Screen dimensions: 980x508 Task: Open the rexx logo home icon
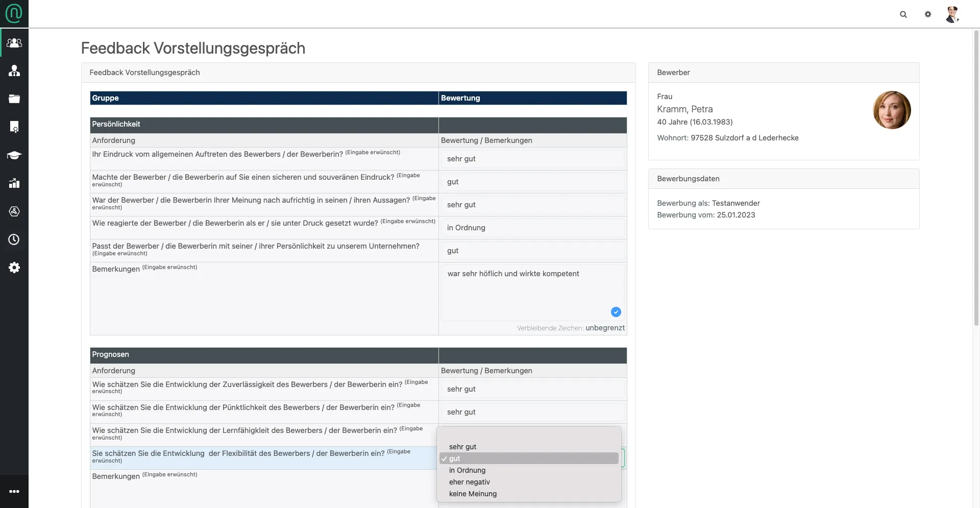click(x=14, y=13)
